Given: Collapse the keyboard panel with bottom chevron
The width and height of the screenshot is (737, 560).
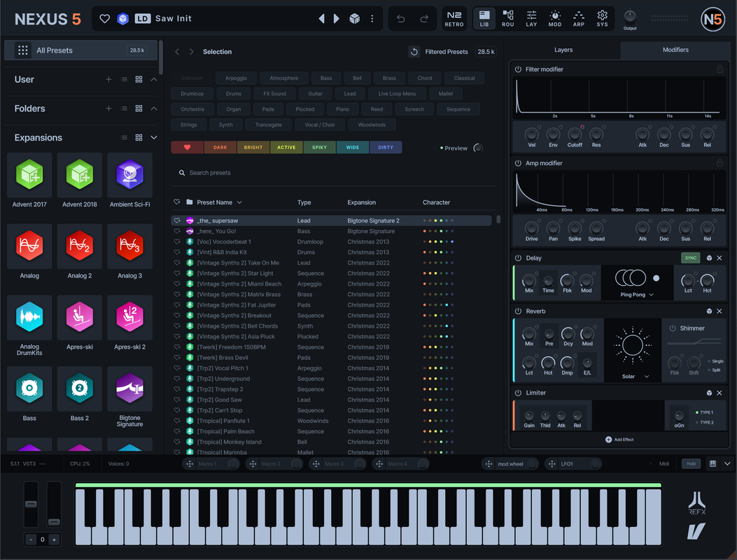Looking at the screenshot, I should point(727,464).
